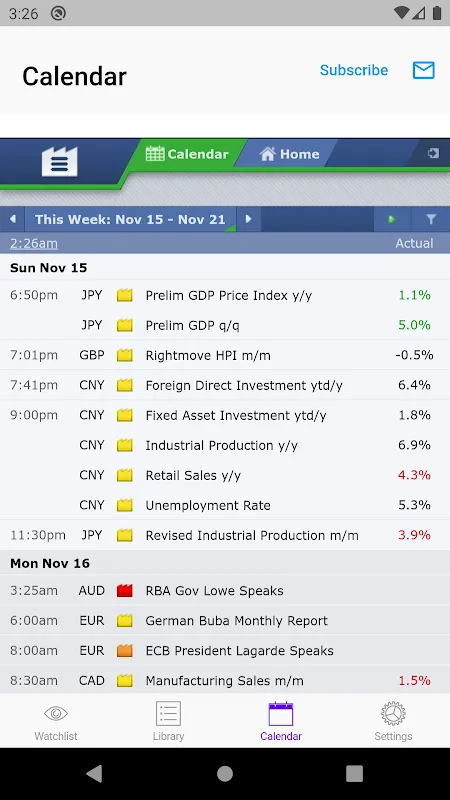Open the Watchlist eye icon
This screenshot has height=800, width=450.
point(56,713)
